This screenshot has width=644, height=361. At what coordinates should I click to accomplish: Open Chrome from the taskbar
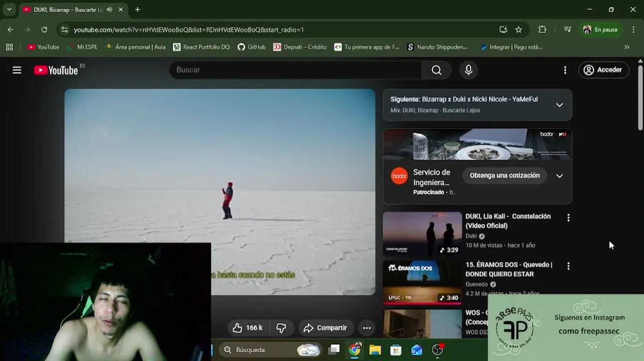coord(355,349)
